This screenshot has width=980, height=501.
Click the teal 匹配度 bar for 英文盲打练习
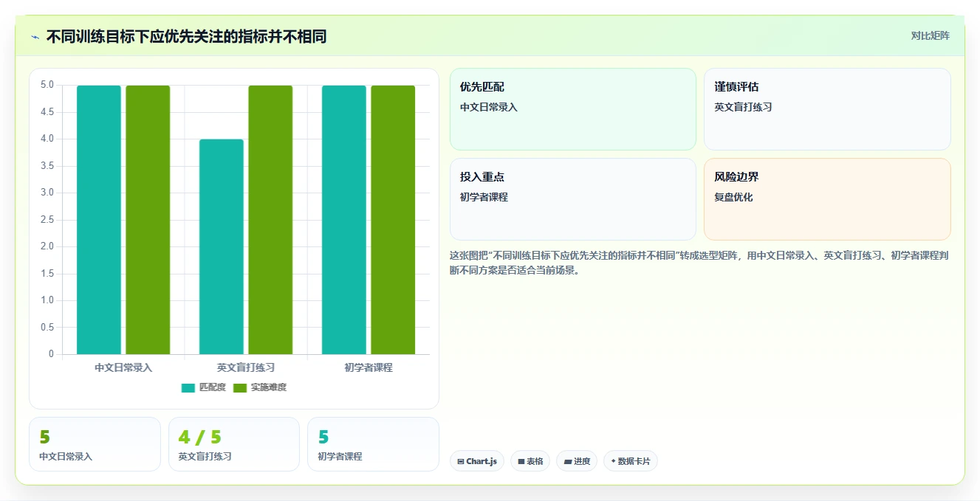point(222,246)
